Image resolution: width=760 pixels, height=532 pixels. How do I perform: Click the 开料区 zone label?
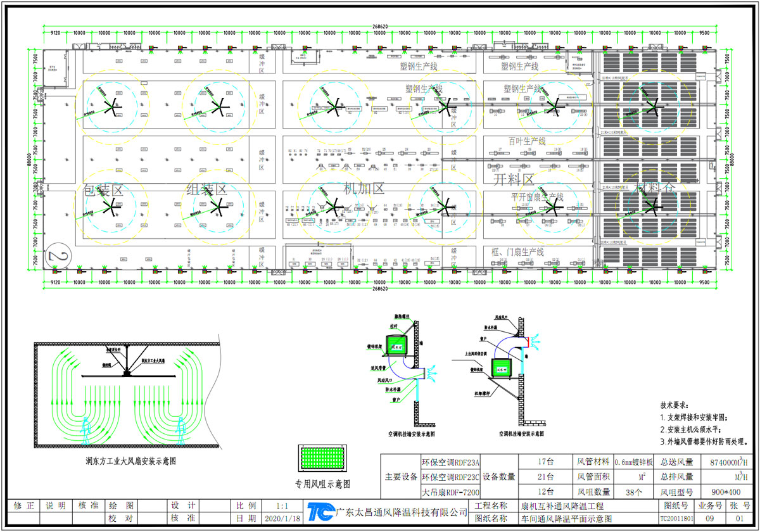click(x=514, y=180)
